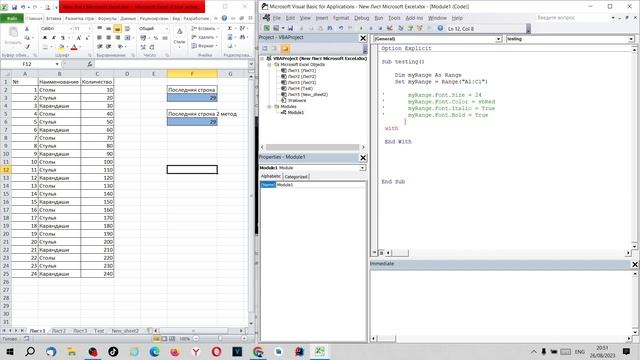Toggle bottom vertical alignment in Excel ribbon
Image resolution: width=640 pixels, height=360 pixels.
click(117, 29)
